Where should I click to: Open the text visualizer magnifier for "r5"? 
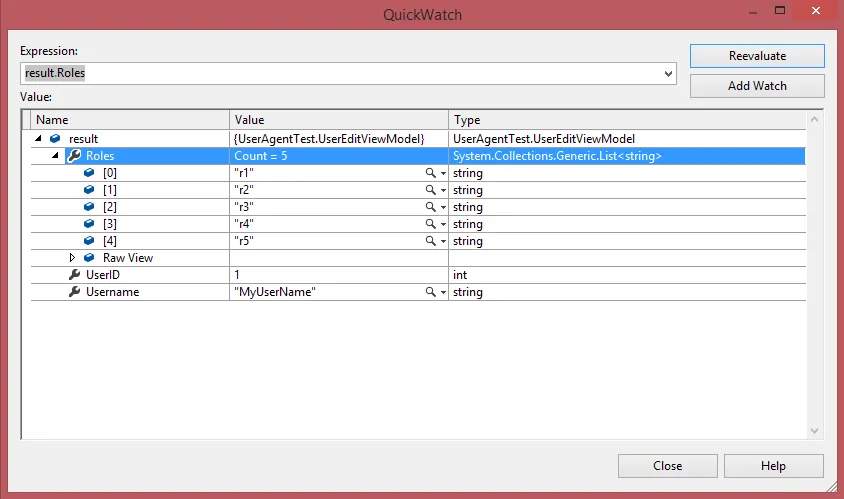431,241
